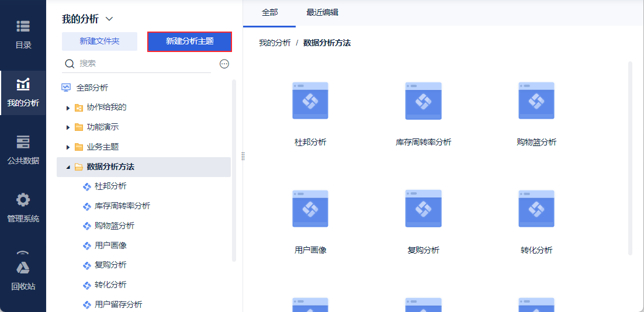644x312 pixels.
Task: Click the icon beside 购物篮分析 in tree
Action: point(86,226)
